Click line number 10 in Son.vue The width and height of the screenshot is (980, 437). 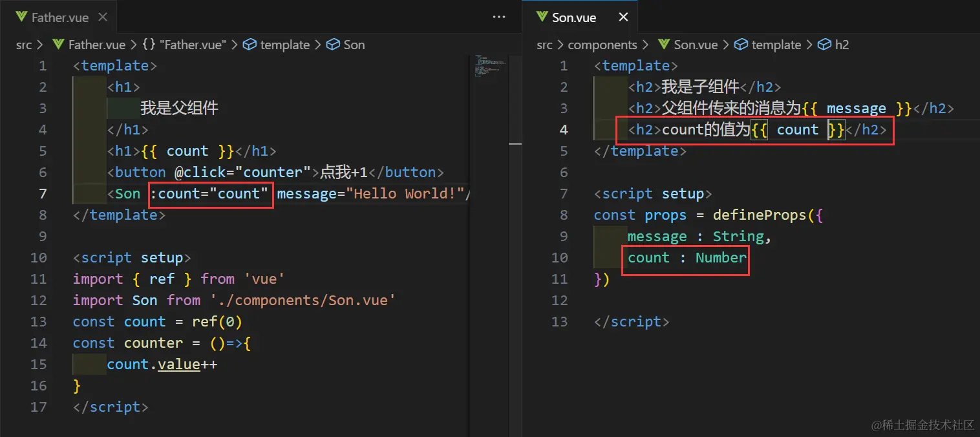pos(560,257)
